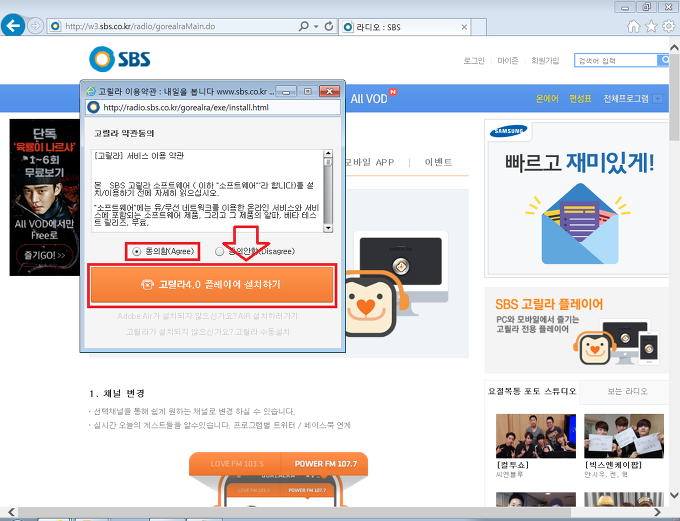Open the [컬투쇼] photo thumbnail
The image size is (680, 521).
536,436
